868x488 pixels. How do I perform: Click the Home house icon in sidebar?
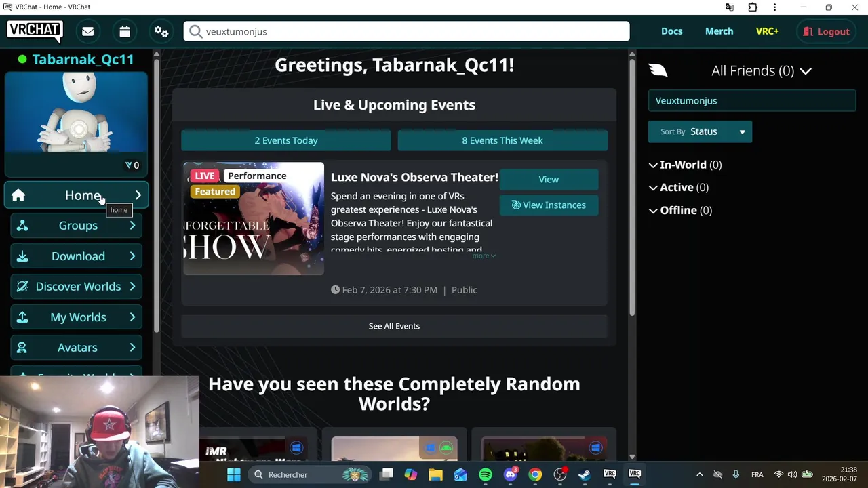[18, 195]
